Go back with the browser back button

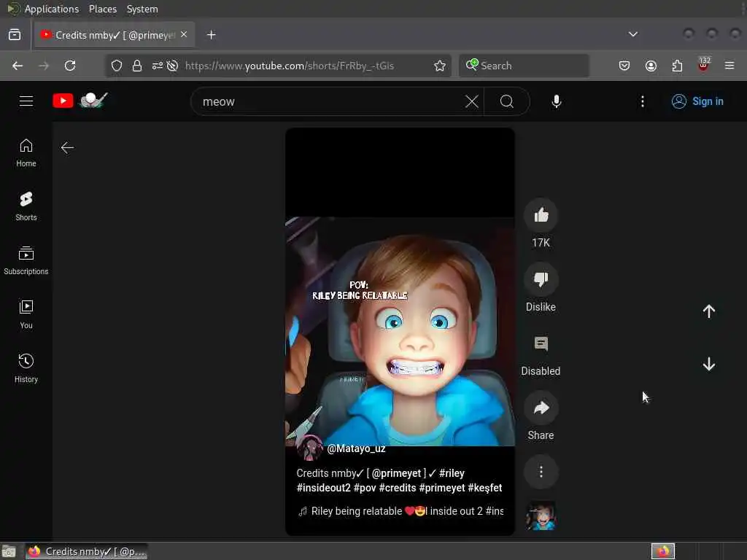[18, 66]
